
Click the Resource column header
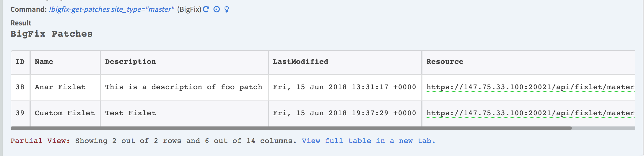445,62
